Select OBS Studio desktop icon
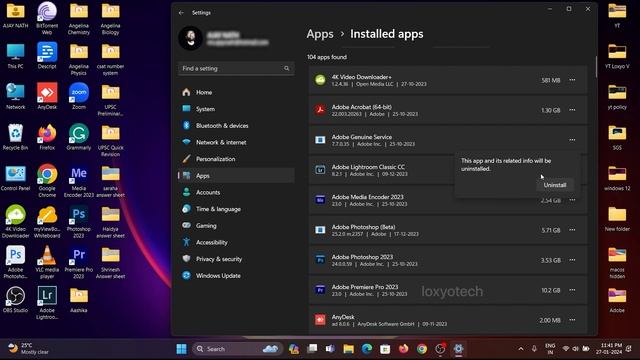The height and width of the screenshot is (360, 640). (16, 300)
